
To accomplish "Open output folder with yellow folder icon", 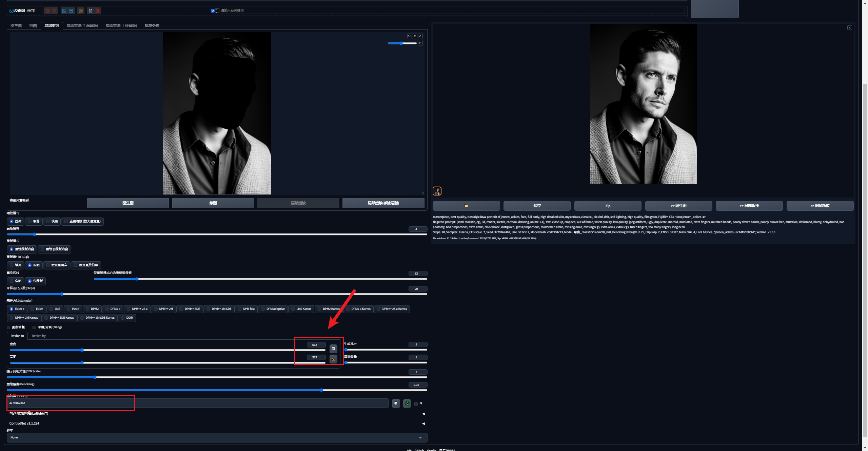I will [x=466, y=206].
